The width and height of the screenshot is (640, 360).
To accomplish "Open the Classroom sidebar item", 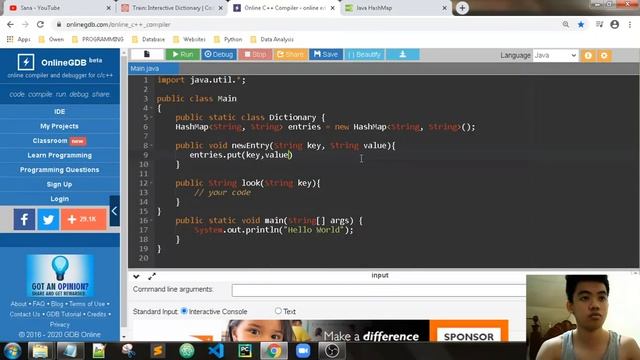I will pos(60,141).
